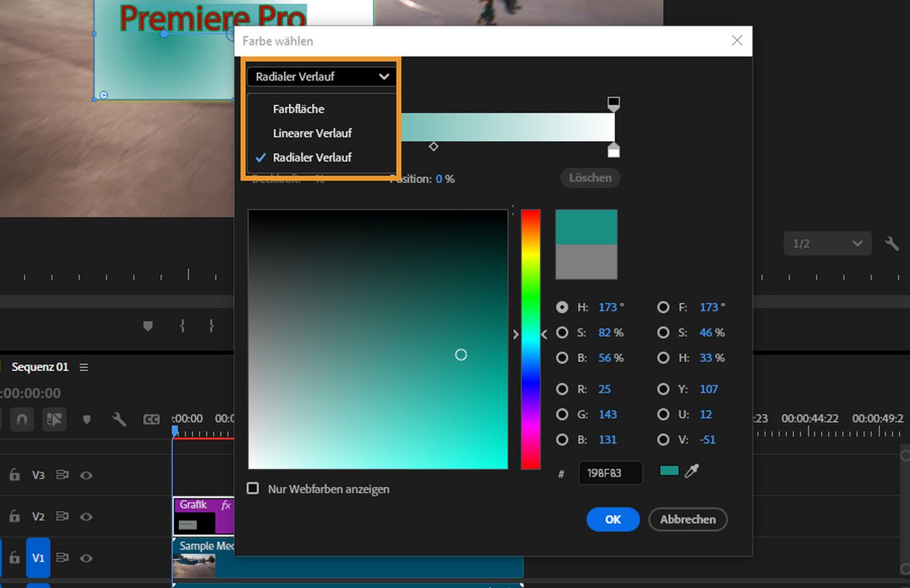The width and height of the screenshot is (910, 588).
Task: Select the H radio button beside 173°
Action: tap(562, 307)
